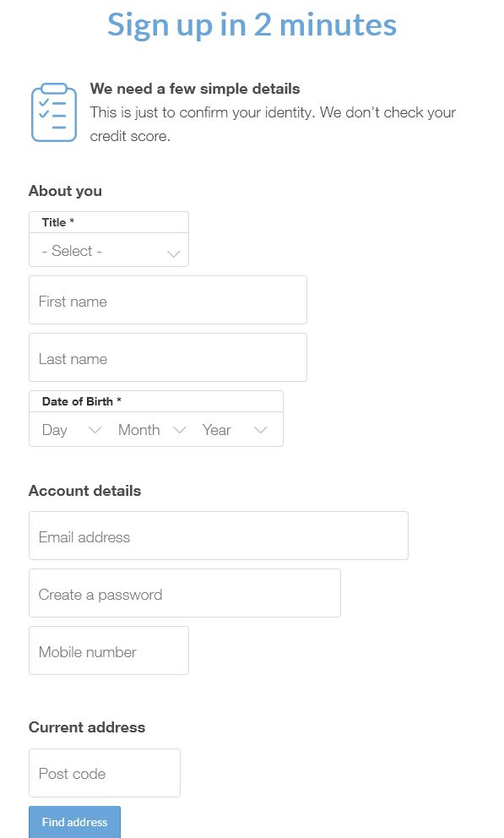Click the chevron beside Month
The width and height of the screenshot is (504, 838).
point(179,430)
